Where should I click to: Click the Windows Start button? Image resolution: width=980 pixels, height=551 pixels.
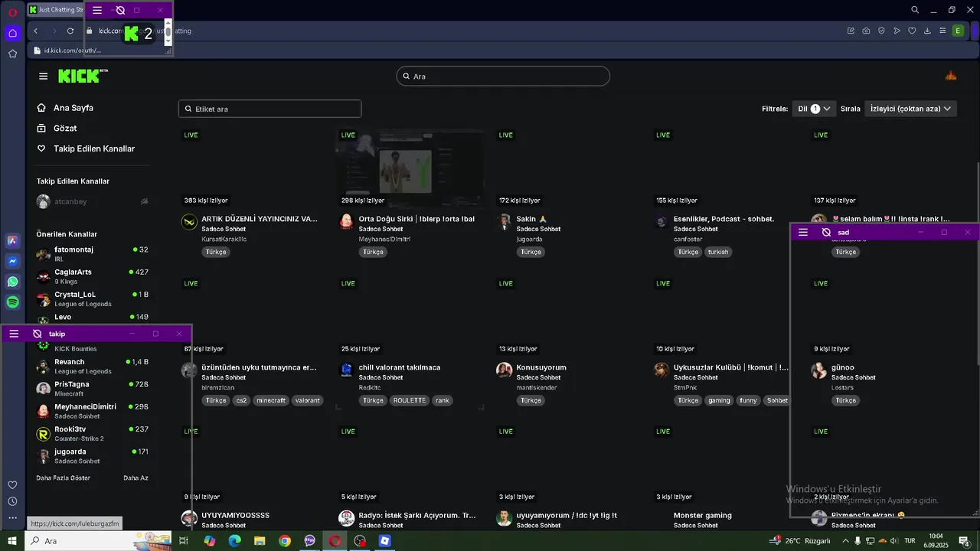[12, 541]
